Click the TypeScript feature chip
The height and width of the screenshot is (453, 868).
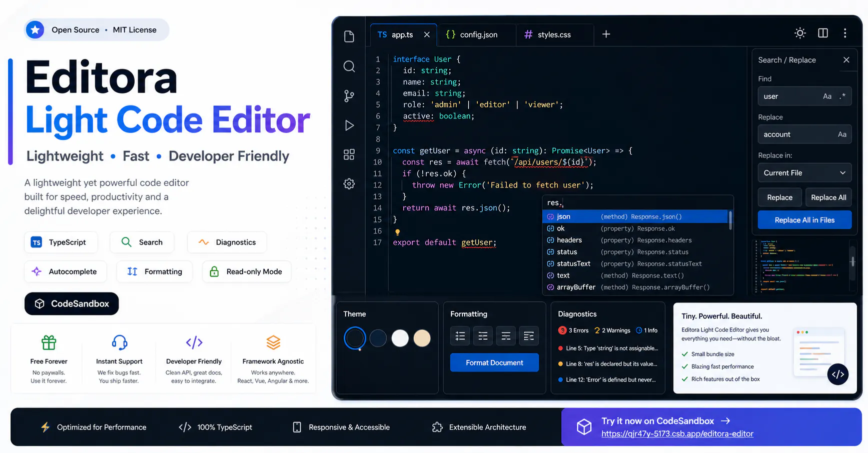coord(61,242)
